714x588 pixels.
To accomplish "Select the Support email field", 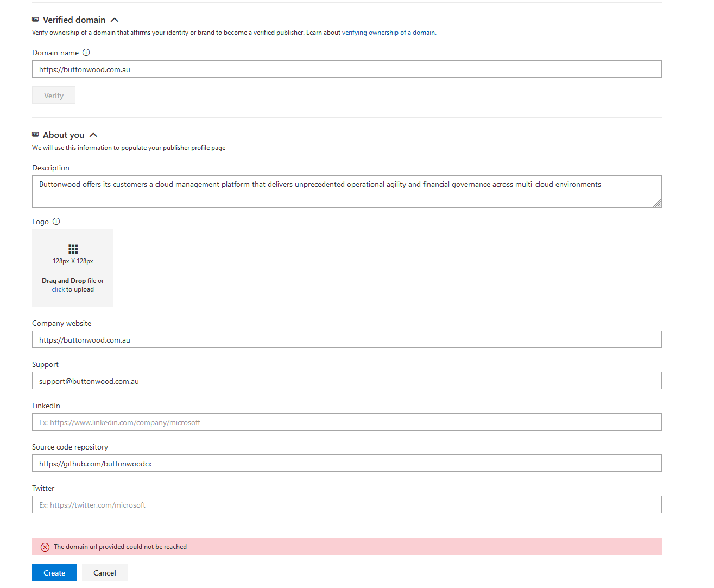I will (x=347, y=381).
